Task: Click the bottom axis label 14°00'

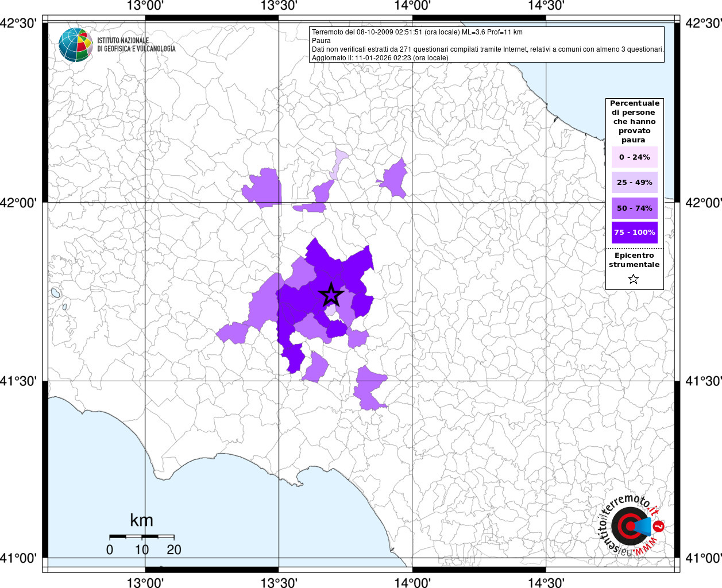Action: pyautogui.click(x=412, y=582)
